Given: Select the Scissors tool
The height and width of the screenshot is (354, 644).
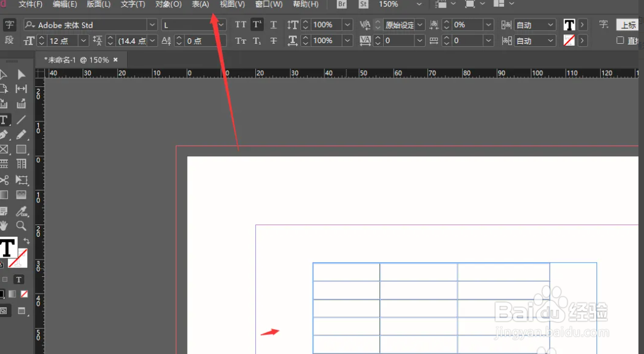Looking at the screenshot, I should (4, 180).
